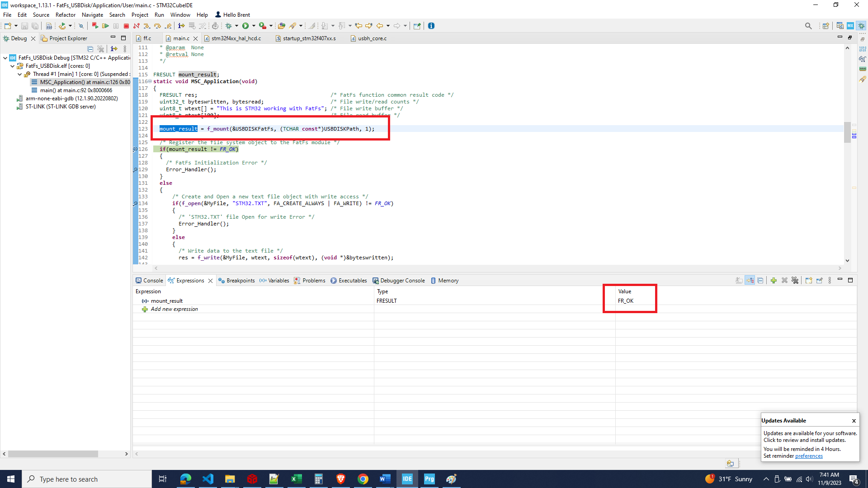Collapse the FatFs_USBDisk.elf tree node

[12, 66]
